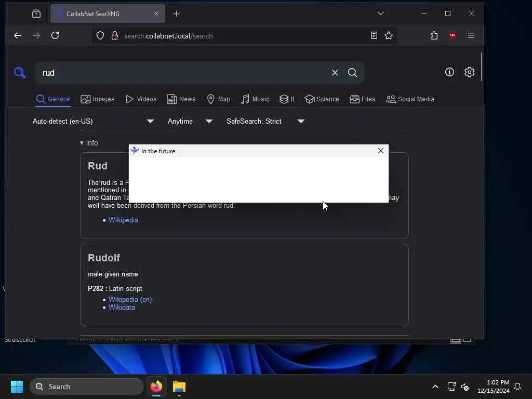Open the Wikidata link under Rudolf
532x399 pixels.
(122, 307)
